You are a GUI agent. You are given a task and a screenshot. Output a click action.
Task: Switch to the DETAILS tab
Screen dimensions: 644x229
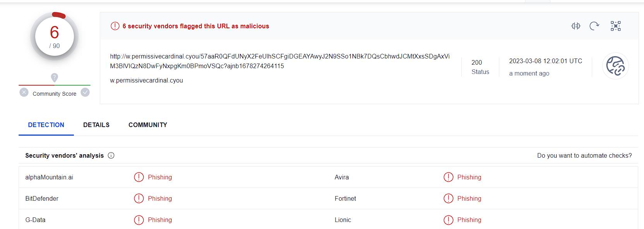[x=96, y=125]
